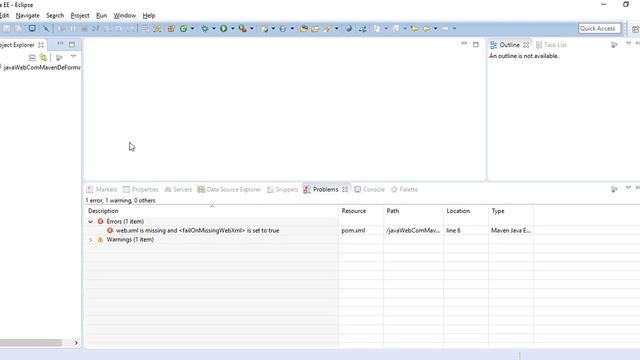Open the Project menu

tap(80, 16)
